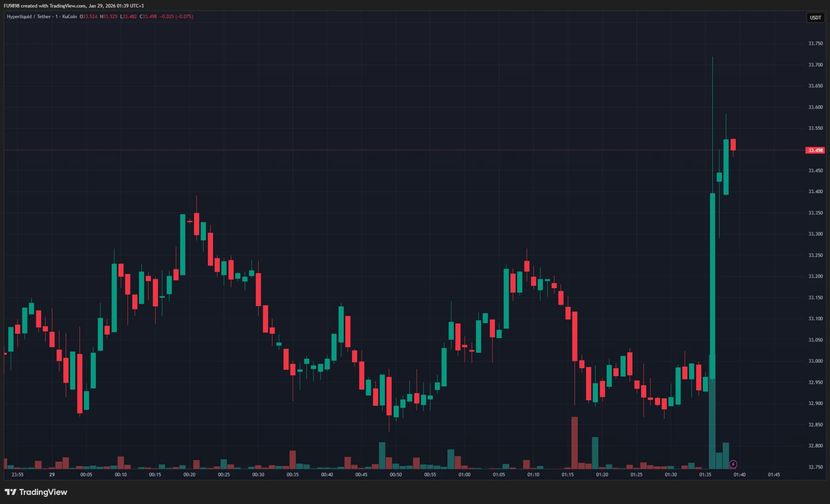Click the tall red volume bar near 01:15
830x504 pixels.
coord(575,443)
